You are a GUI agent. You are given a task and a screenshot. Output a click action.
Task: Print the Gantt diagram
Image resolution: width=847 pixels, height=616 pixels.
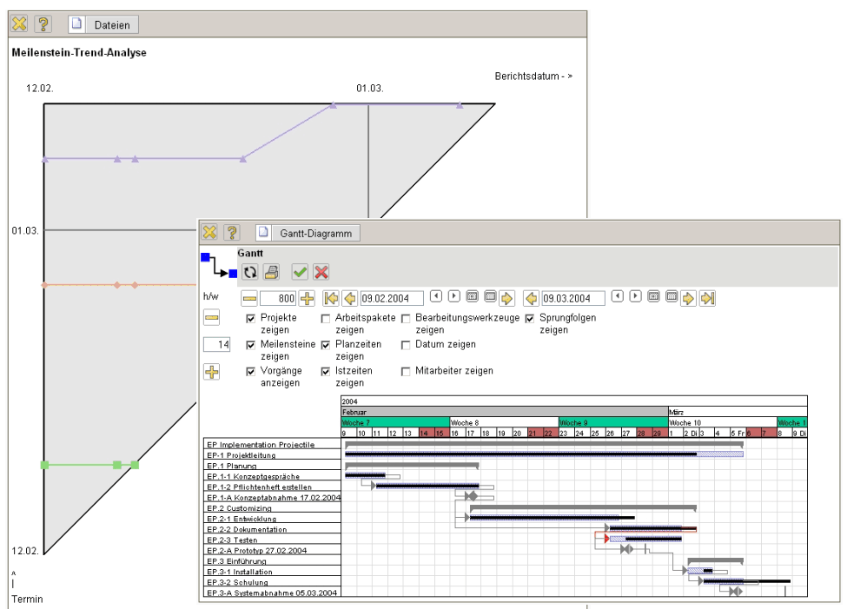click(271, 272)
